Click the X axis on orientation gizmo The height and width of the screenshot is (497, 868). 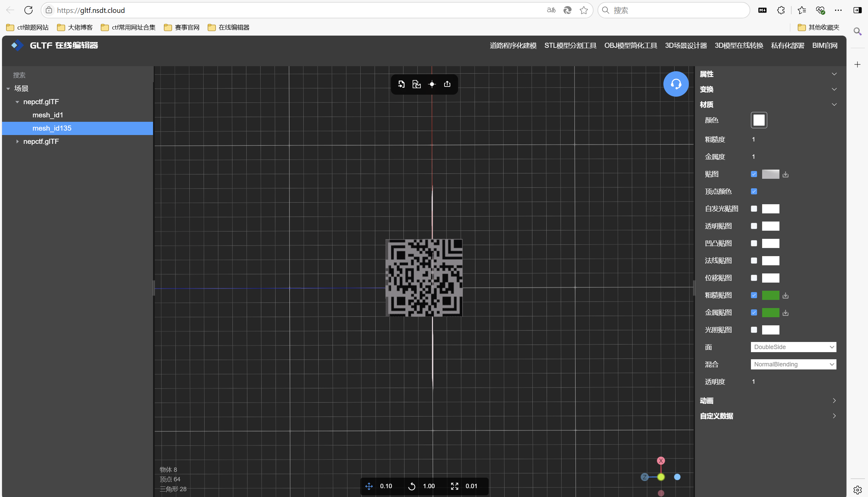click(x=661, y=461)
